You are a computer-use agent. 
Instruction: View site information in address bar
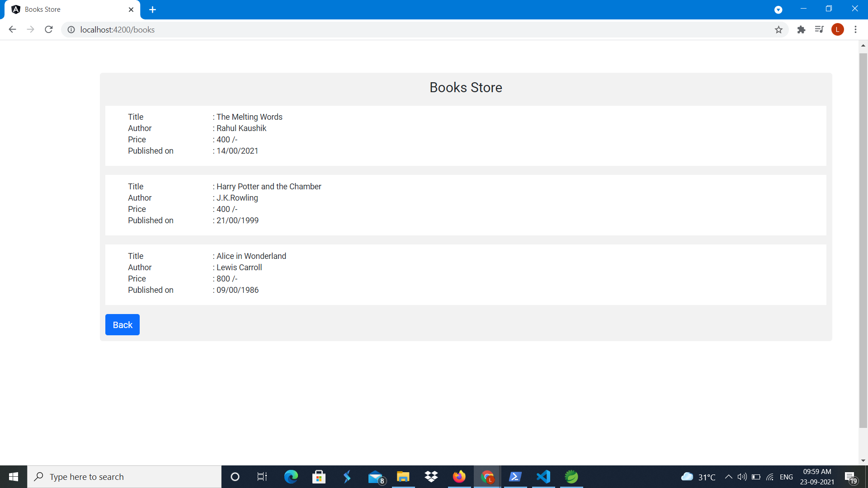coord(71,29)
